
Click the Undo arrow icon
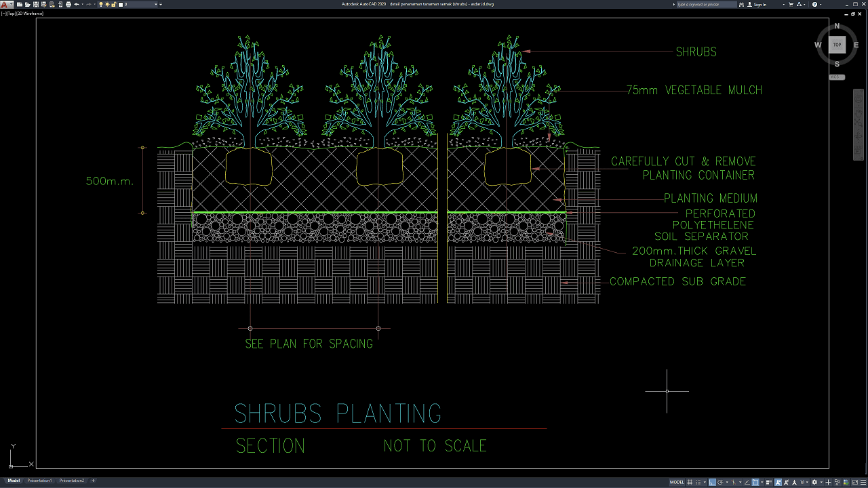(77, 5)
